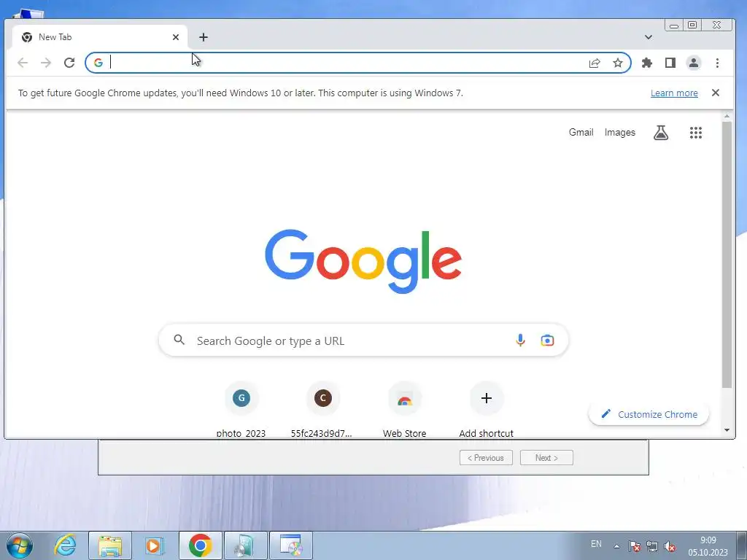Open the 55fc243d9d7... shortcut

(322, 410)
